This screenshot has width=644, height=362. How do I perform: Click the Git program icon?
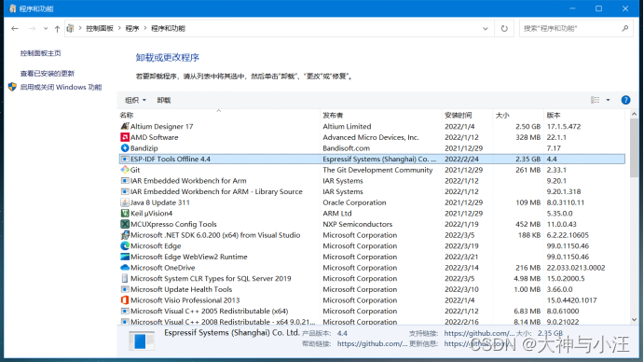(125, 170)
